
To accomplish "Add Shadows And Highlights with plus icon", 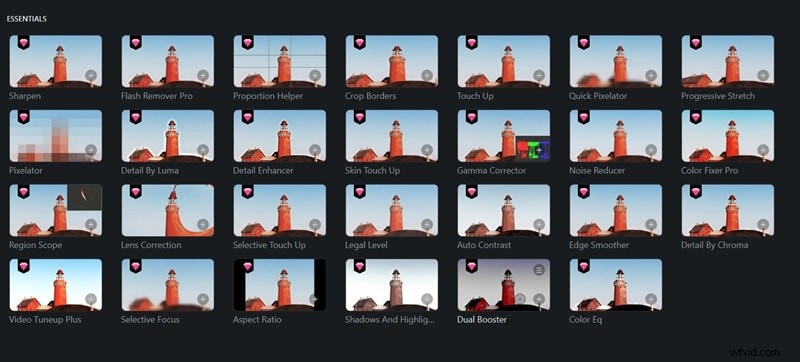I will 427,299.
